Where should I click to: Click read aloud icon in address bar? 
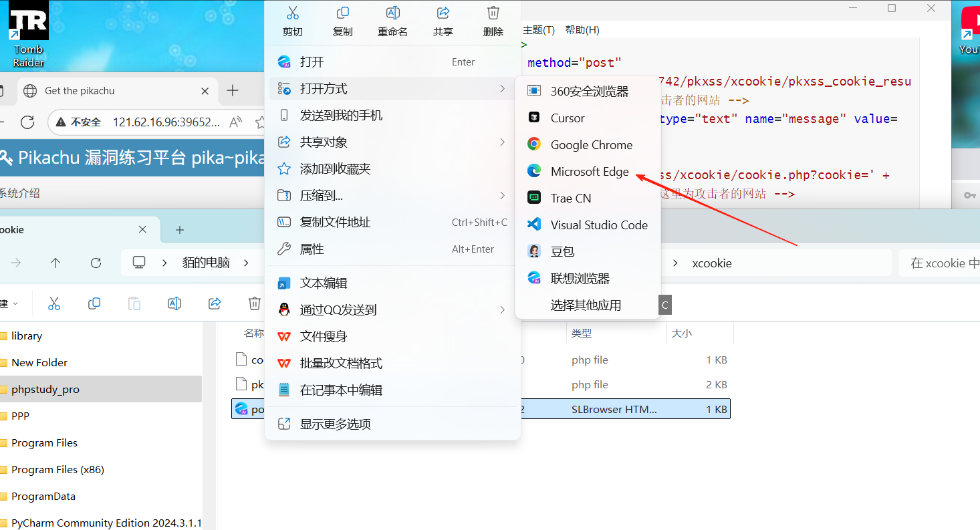(236, 122)
